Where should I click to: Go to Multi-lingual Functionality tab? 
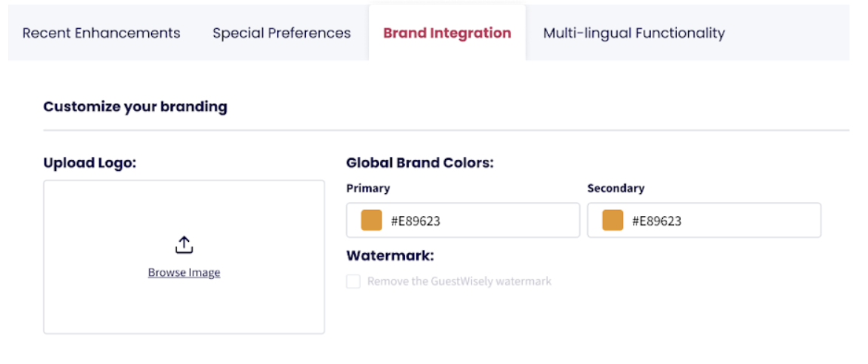point(633,33)
